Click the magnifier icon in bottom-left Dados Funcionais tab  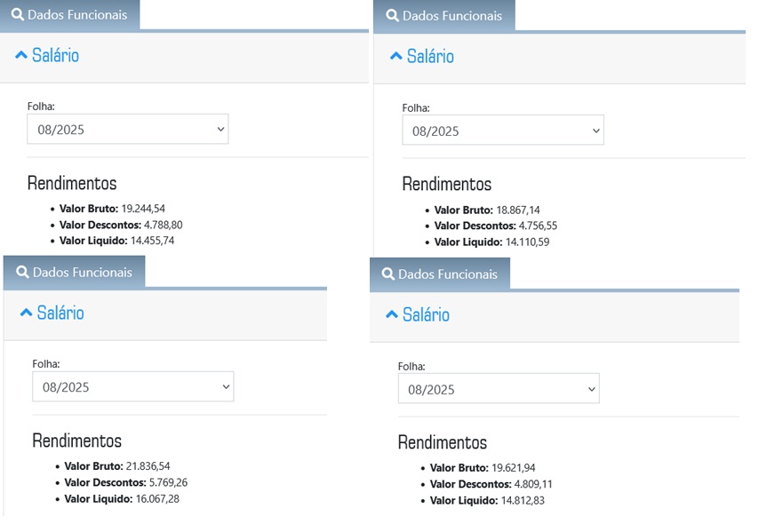22,273
